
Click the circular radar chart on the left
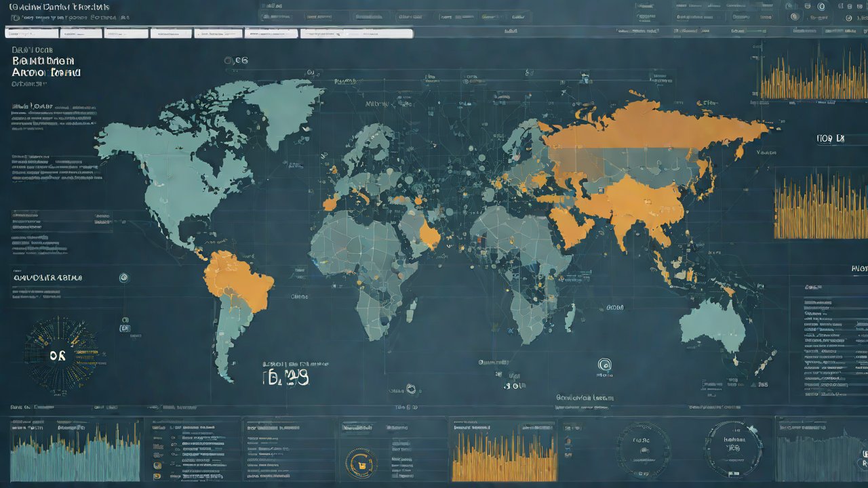click(60, 356)
